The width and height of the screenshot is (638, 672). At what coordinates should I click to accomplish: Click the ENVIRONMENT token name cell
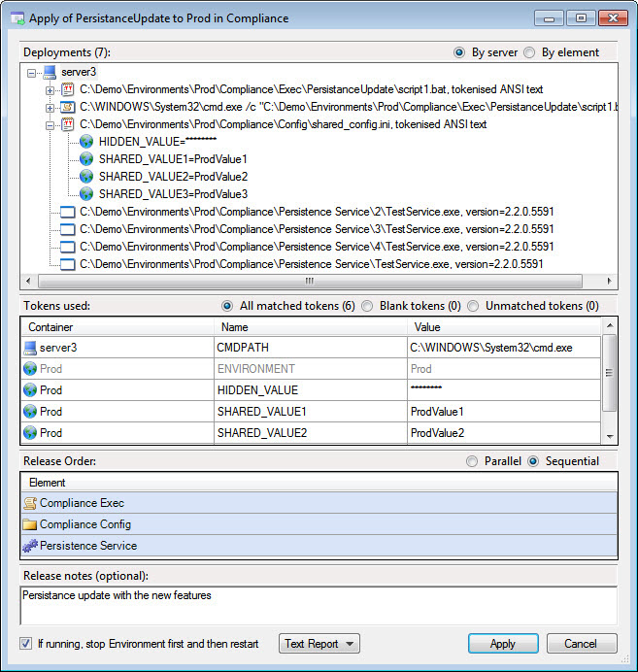(311, 369)
